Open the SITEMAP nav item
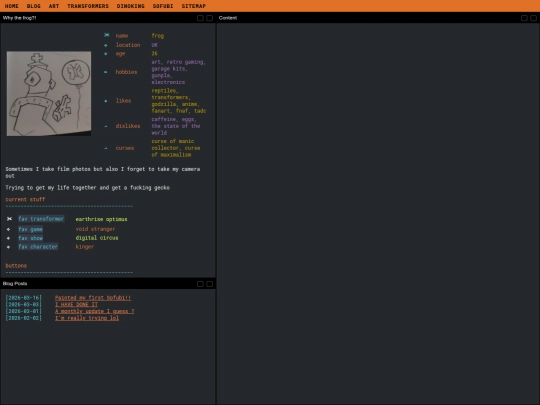The image size is (540, 405). 194,6
